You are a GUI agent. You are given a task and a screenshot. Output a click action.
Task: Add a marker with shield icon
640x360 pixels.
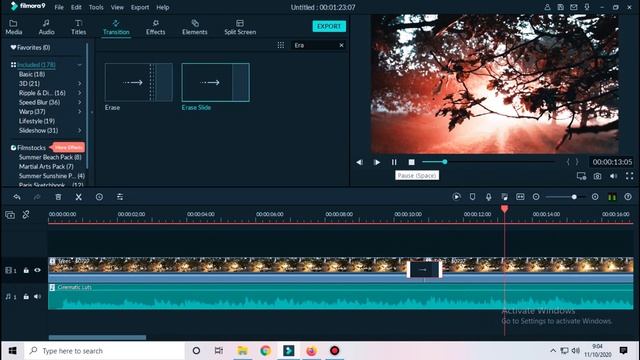pos(472,197)
